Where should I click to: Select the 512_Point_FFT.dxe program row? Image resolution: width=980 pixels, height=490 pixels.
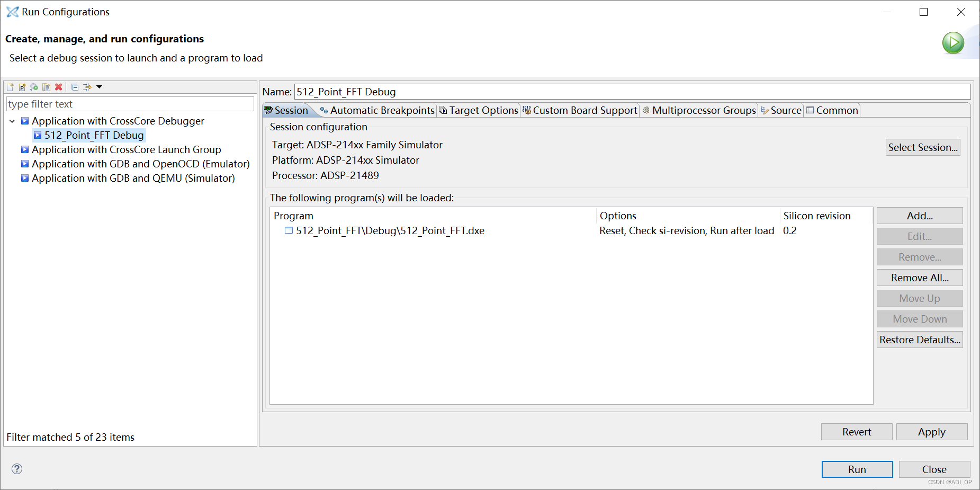pyautogui.click(x=571, y=230)
